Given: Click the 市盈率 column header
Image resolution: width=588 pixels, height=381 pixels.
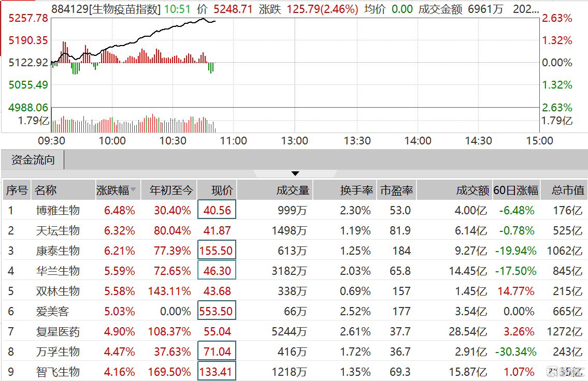Looking at the screenshot, I should 397,190.
